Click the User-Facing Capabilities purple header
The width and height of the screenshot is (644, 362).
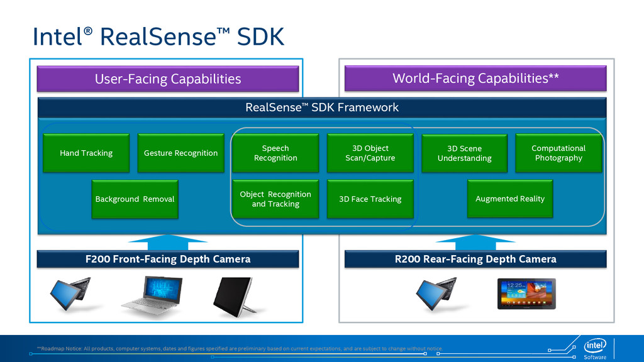tap(167, 79)
